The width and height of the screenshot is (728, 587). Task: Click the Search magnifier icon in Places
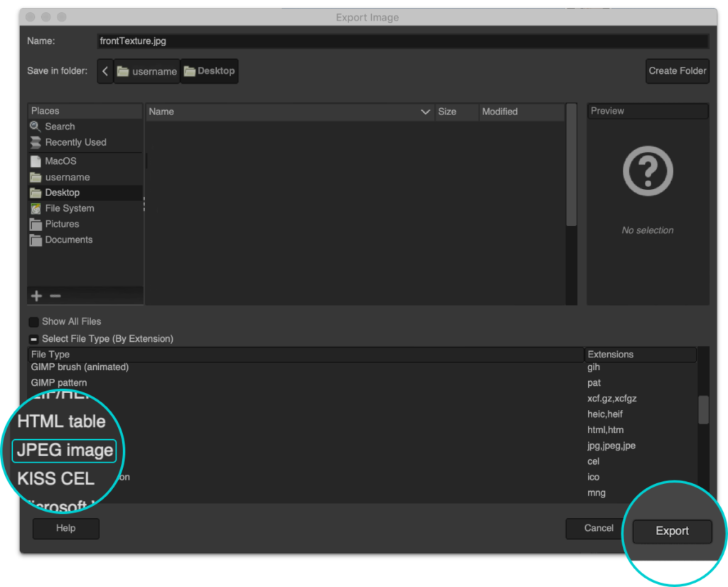tap(35, 126)
